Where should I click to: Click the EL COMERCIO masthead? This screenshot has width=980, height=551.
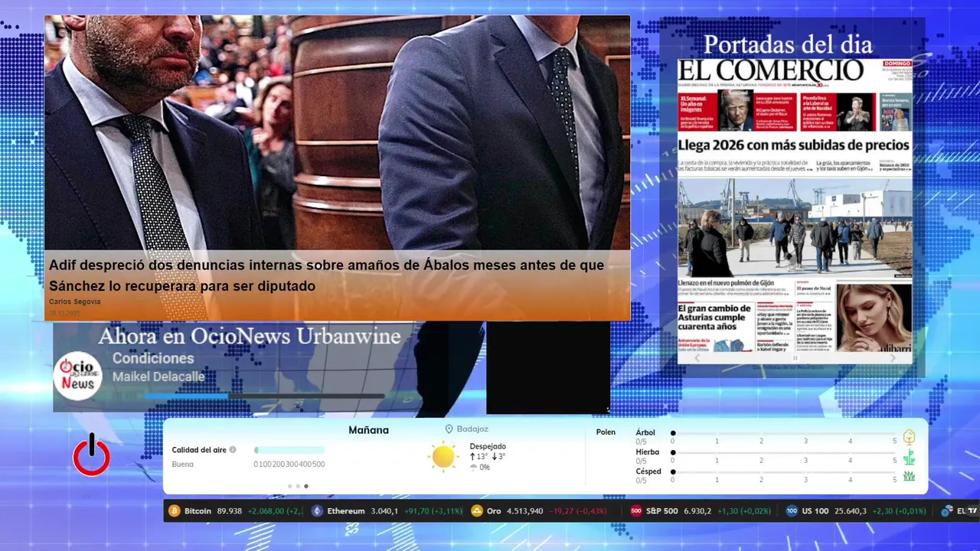pos(771,70)
